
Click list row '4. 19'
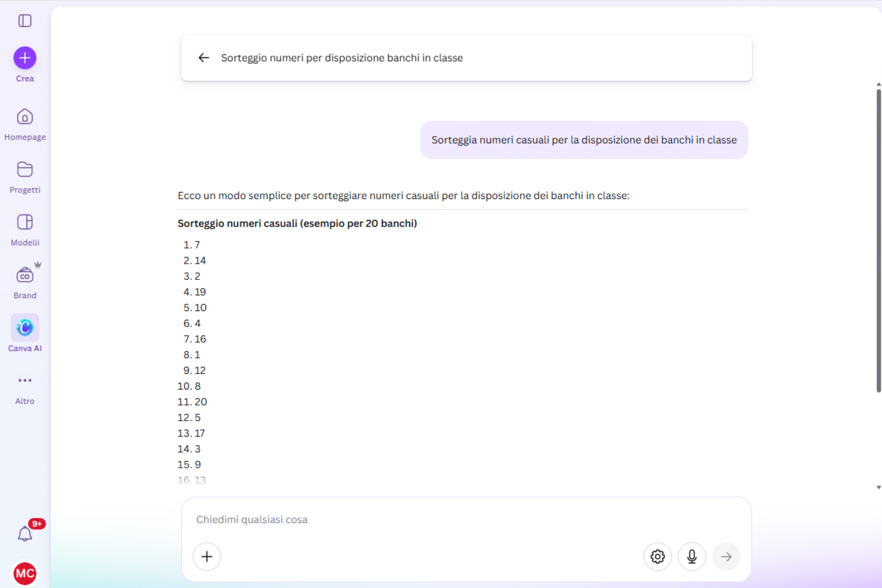coord(195,292)
